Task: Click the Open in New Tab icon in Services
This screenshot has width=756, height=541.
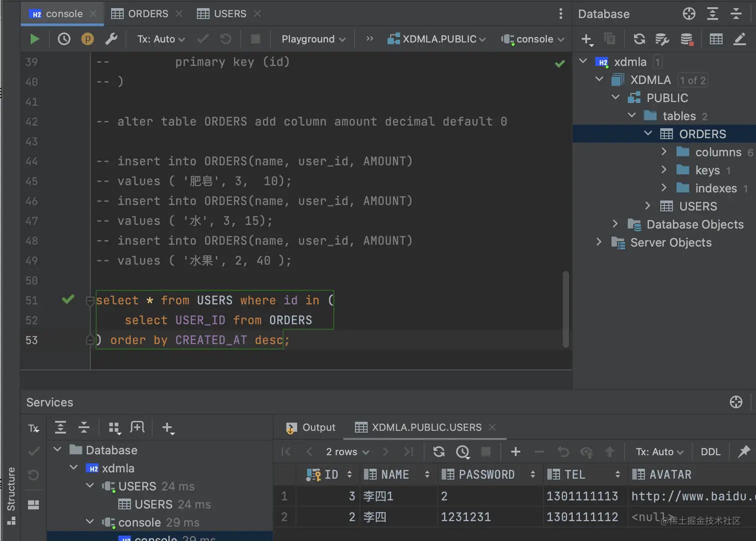Action: (137, 427)
